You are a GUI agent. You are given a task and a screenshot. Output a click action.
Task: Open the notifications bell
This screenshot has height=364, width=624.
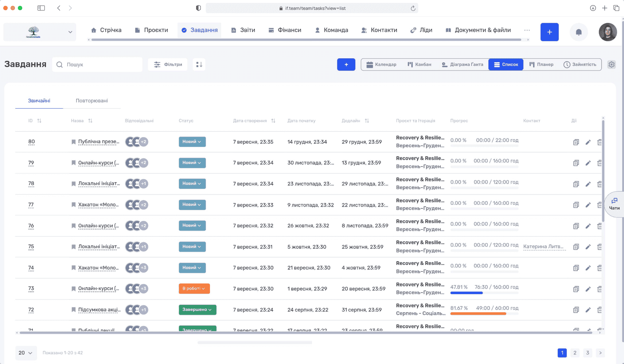coord(578,32)
